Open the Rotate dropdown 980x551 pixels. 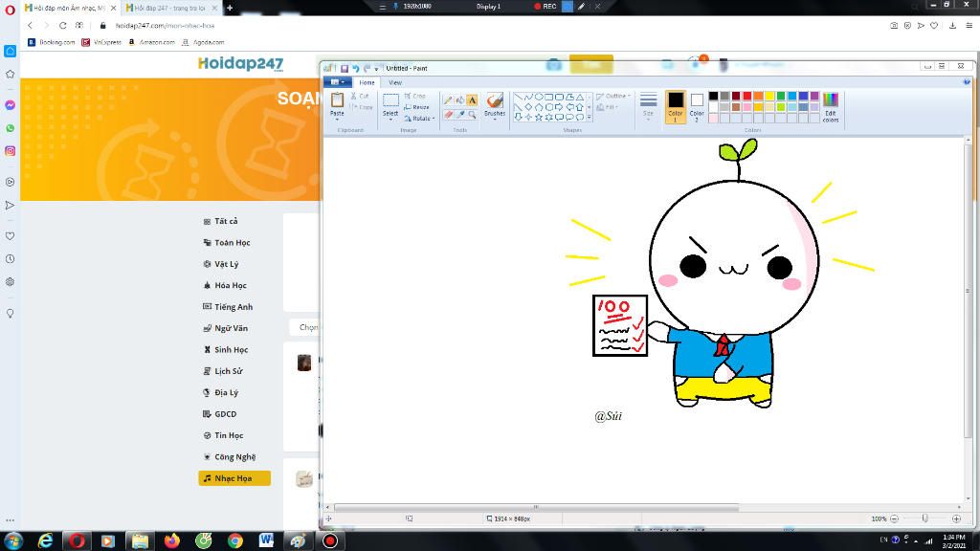click(x=419, y=118)
